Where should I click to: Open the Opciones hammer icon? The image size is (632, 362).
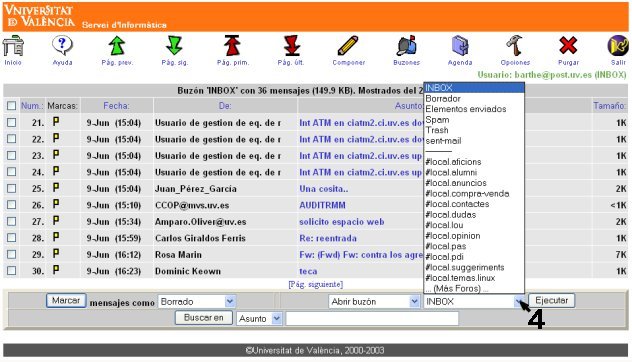[x=515, y=46]
